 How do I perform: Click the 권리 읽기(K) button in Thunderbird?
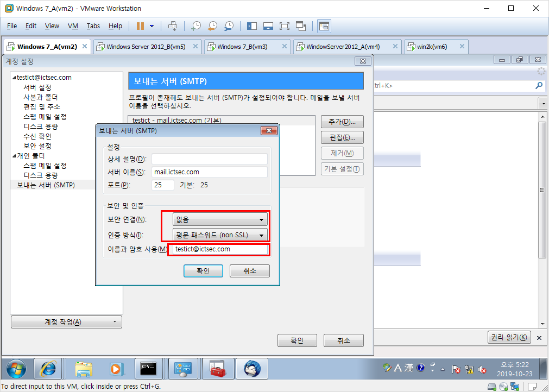509,337
